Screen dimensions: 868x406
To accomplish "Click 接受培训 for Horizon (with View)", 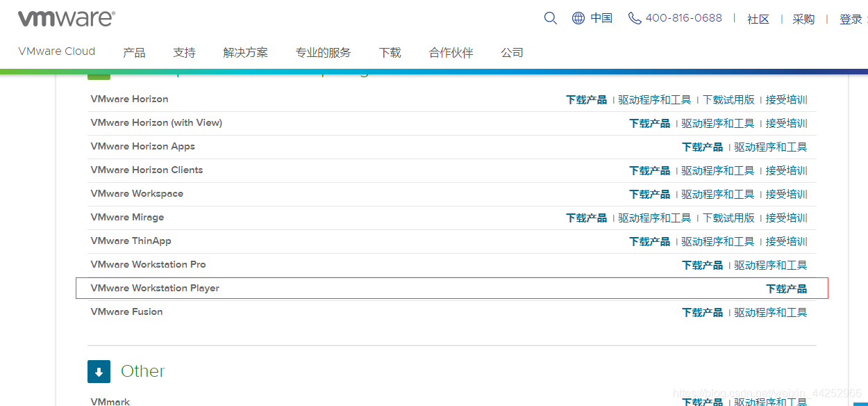I will [786, 123].
